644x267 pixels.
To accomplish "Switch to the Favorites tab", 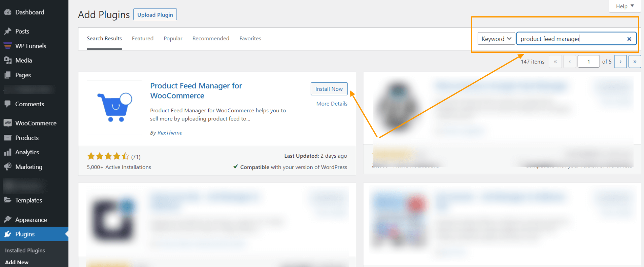I will point(250,39).
